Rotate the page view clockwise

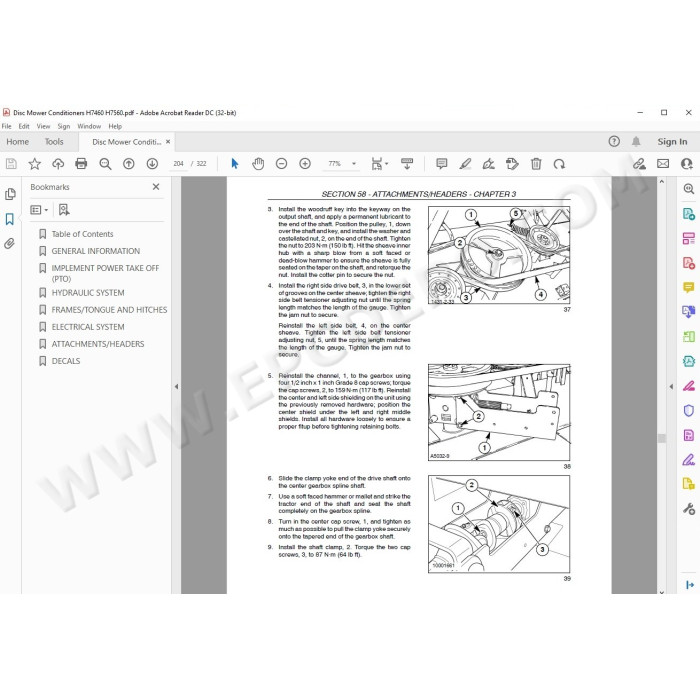click(x=559, y=164)
